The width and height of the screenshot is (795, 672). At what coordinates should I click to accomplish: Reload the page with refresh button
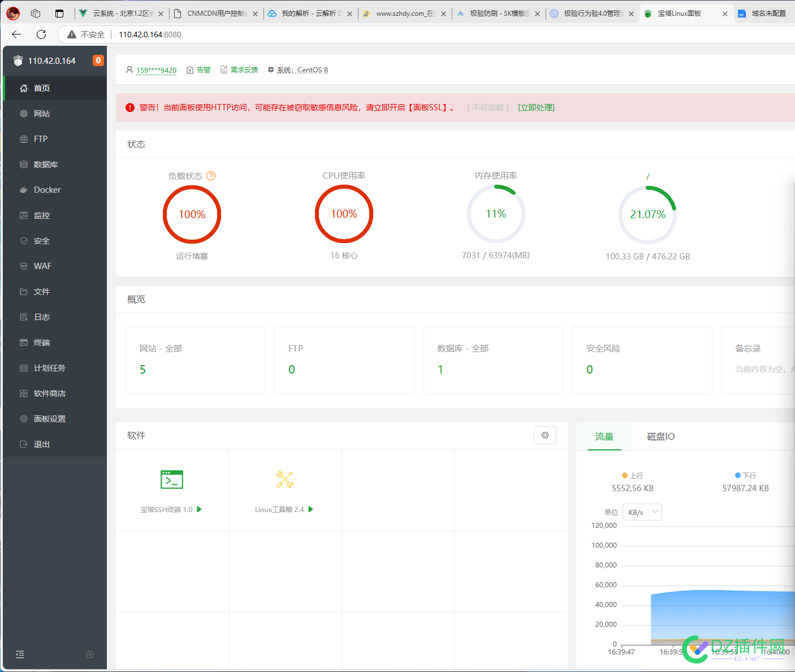click(x=41, y=34)
